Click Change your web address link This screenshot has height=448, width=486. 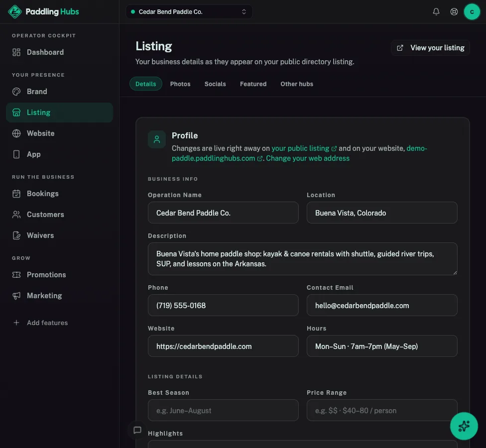click(307, 158)
